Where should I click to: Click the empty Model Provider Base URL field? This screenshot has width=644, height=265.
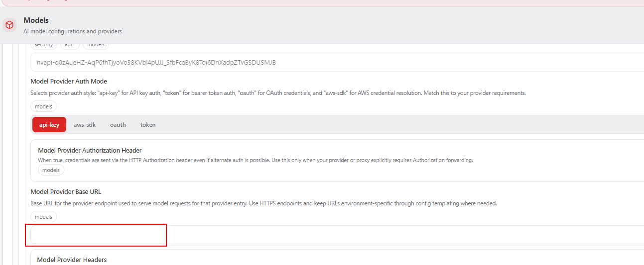tap(337, 235)
